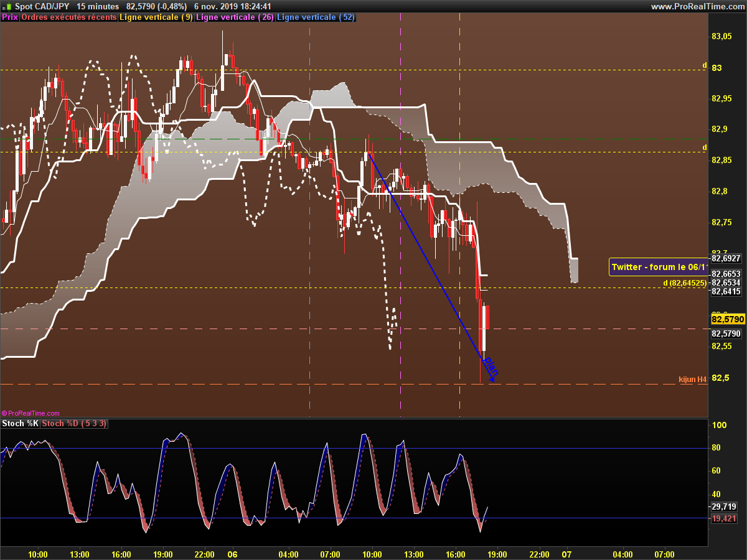Click the 22:00 label left of 06
Viewport: 747px width, 560px height.
pyautogui.click(x=204, y=554)
